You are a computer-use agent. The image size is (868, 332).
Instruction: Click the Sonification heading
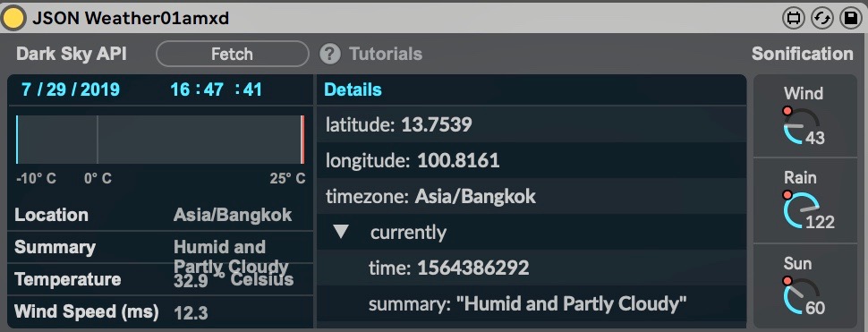(802, 55)
